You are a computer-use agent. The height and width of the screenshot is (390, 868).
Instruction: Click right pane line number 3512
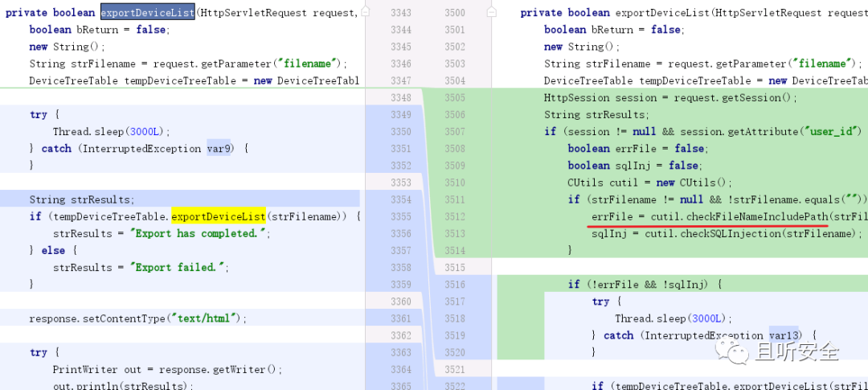(454, 216)
